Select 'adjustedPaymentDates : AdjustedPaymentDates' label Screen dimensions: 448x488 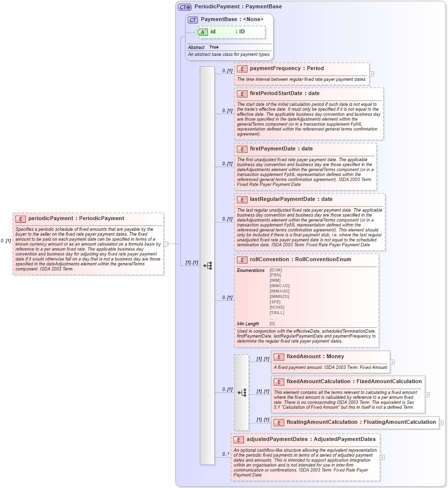(311, 439)
